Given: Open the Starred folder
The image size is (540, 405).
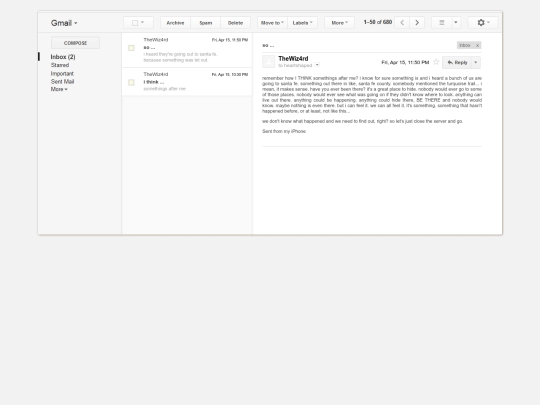Looking at the screenshot, I should 60,65.
